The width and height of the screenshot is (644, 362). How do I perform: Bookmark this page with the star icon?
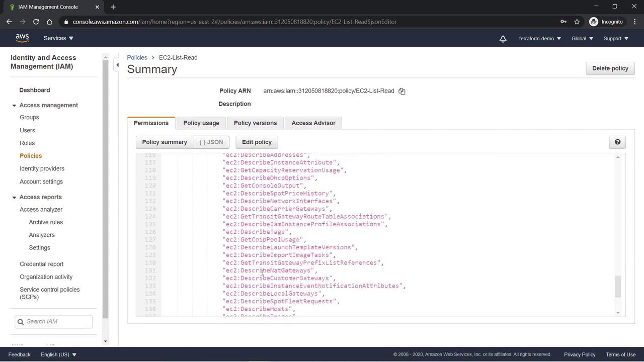pyautogui.click(x=577, y=22)
